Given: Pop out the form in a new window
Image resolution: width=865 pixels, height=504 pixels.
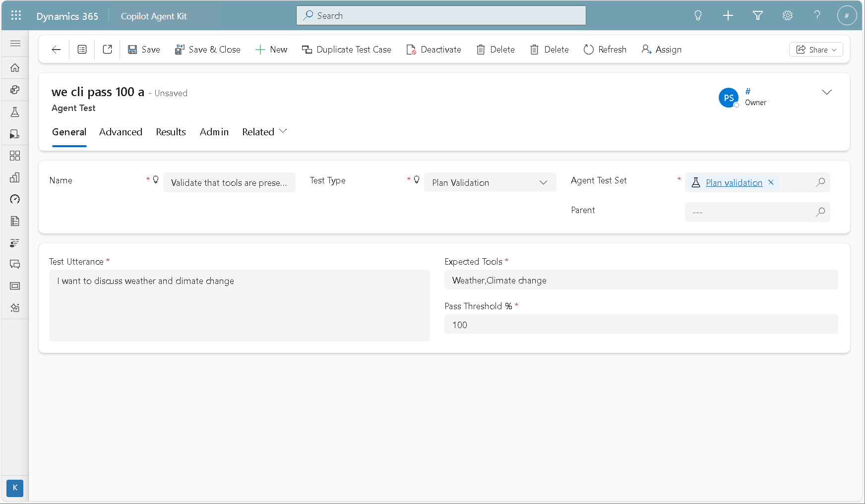Looking at the screenshot, I should [107, 50].
